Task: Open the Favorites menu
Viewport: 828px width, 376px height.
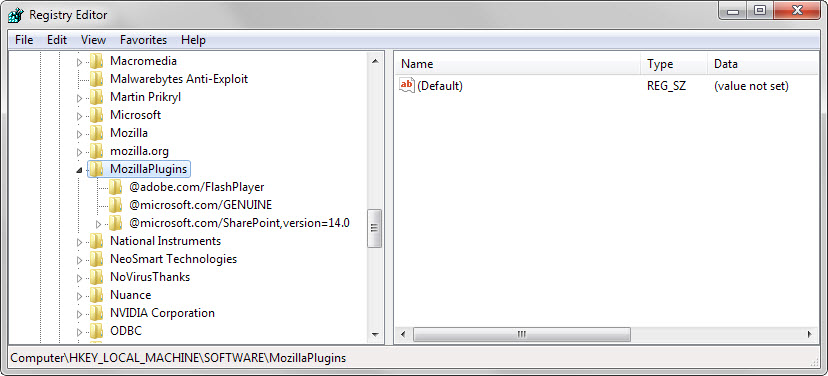Action: 143,40
